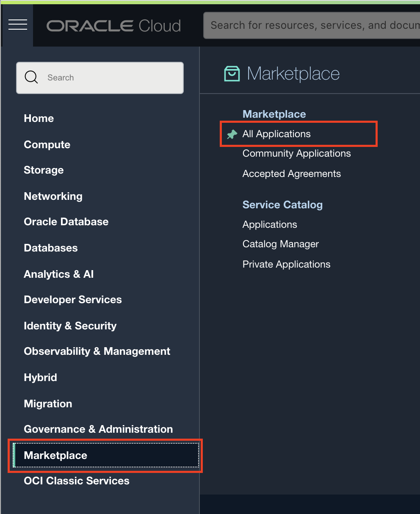Click the large Marketplace page title

(x=293, y=74)
